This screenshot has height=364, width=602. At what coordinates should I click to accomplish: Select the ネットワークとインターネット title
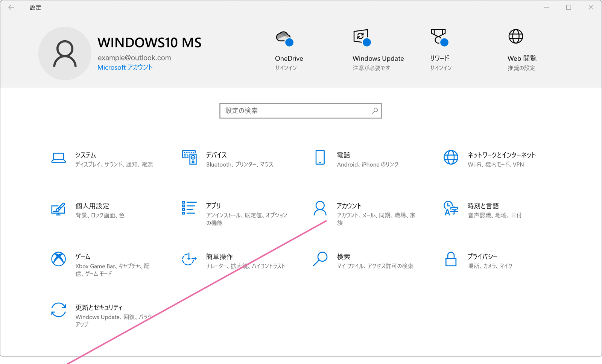click(502, 155)
